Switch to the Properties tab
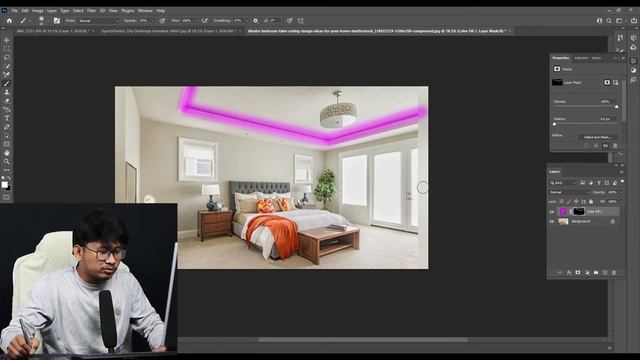The height and width of the screenshot is (360, 640). click(560, 58)
